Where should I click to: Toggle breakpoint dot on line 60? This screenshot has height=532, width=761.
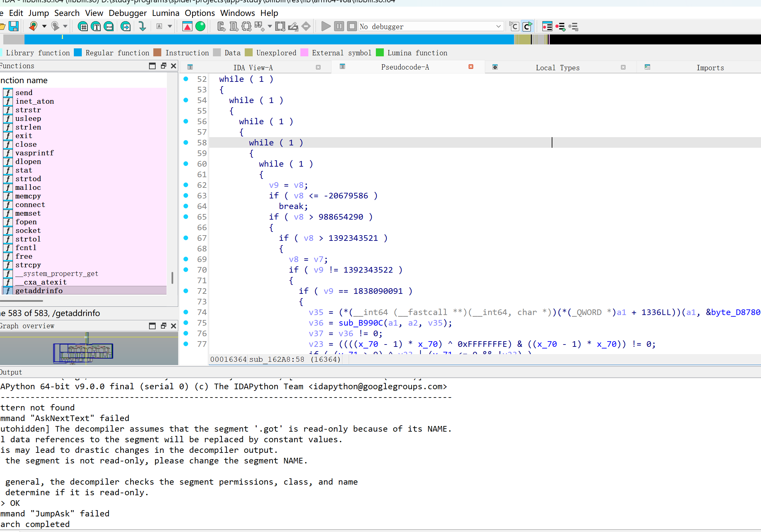click(186, 164)
